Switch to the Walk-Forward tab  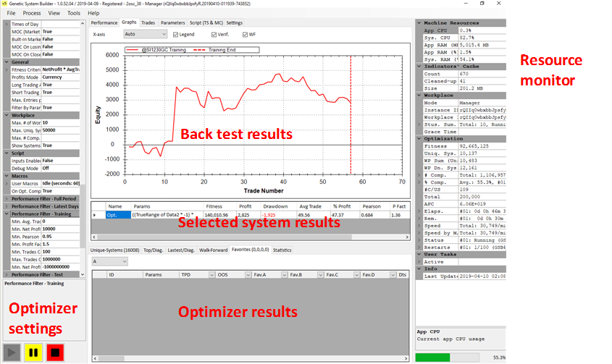(214, 250)
